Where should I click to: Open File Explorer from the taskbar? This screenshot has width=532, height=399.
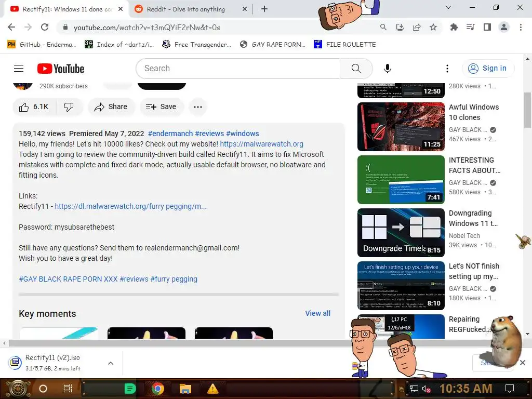(185, 389)
